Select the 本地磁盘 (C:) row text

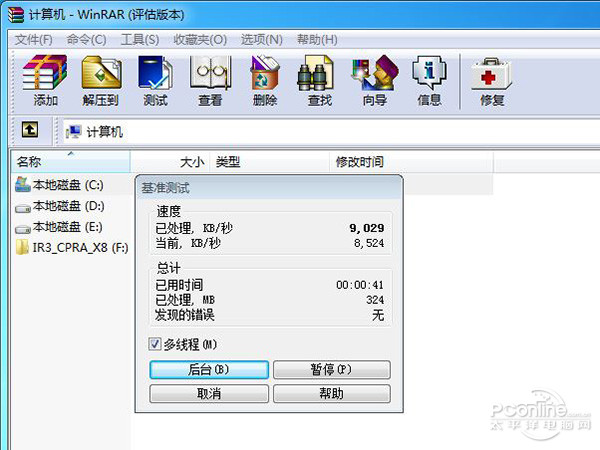click(x=68, y=185)
